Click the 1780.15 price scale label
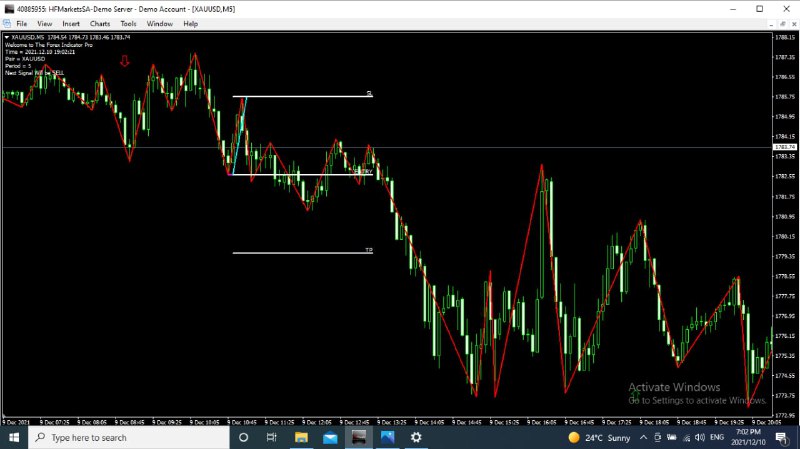The image size is (800, 449). pos(785,236)
